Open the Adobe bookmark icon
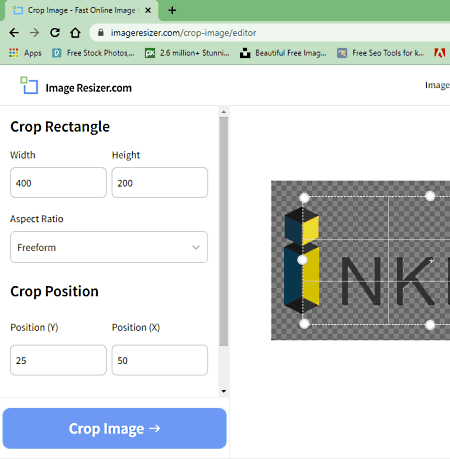This screenshot has width=450, height=459. [439, 53]
